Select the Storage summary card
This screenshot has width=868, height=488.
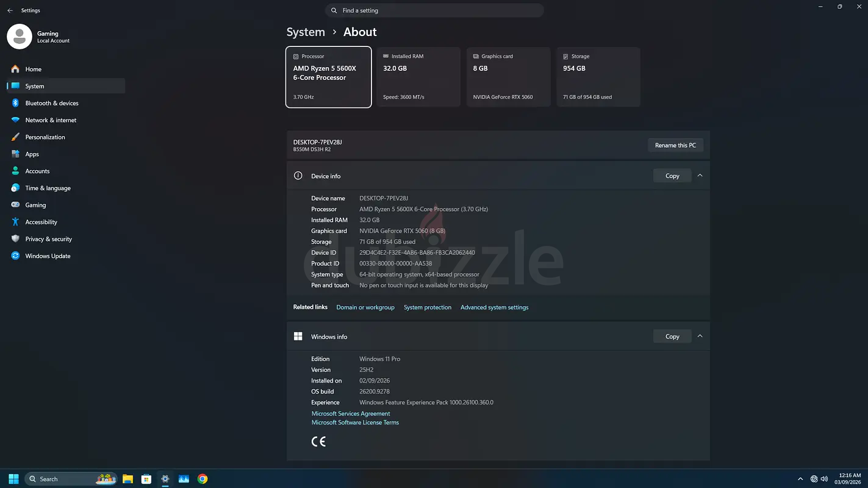[598, 77]
